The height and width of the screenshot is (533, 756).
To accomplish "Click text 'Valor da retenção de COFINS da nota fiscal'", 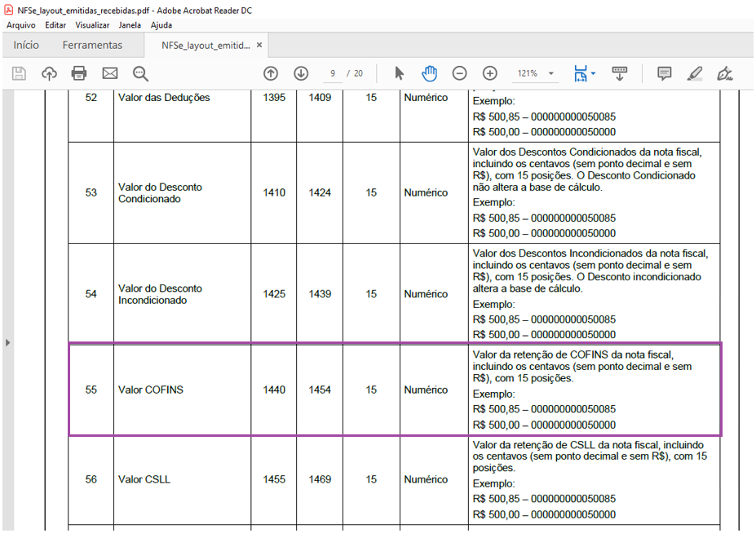I will [x=573, y=355].
